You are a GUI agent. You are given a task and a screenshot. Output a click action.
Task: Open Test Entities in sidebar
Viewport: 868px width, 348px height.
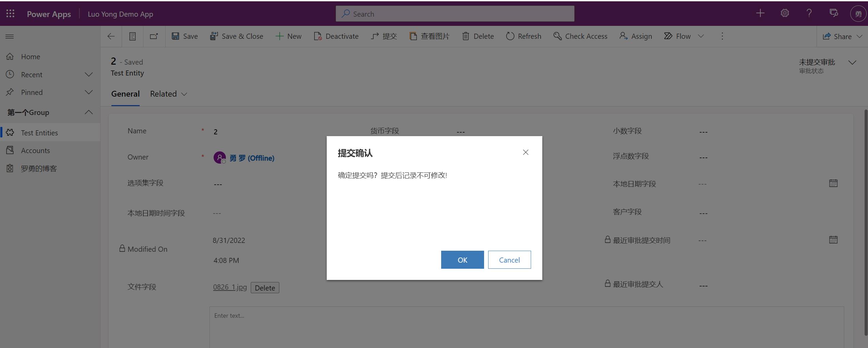(x=50, y=133)
